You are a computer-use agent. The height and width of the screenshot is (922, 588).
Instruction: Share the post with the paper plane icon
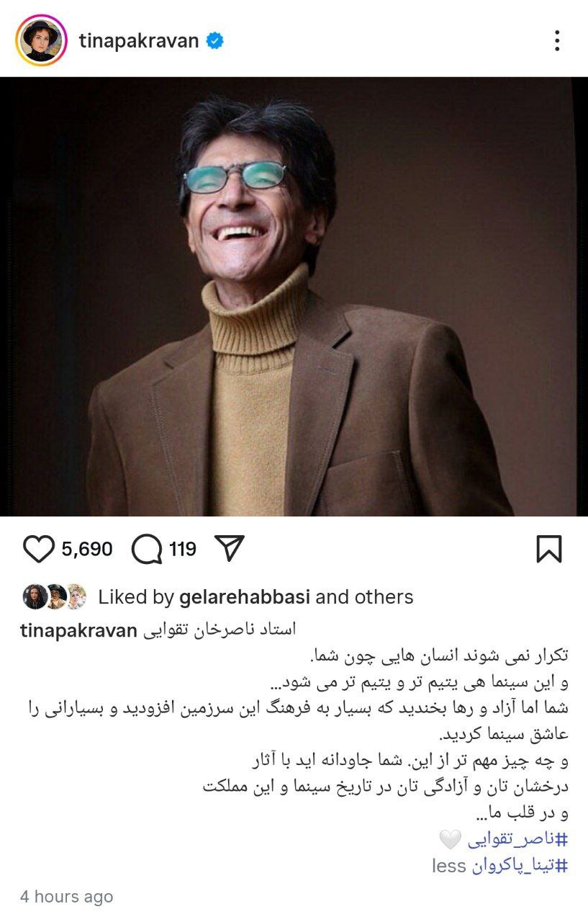(230, 549)
